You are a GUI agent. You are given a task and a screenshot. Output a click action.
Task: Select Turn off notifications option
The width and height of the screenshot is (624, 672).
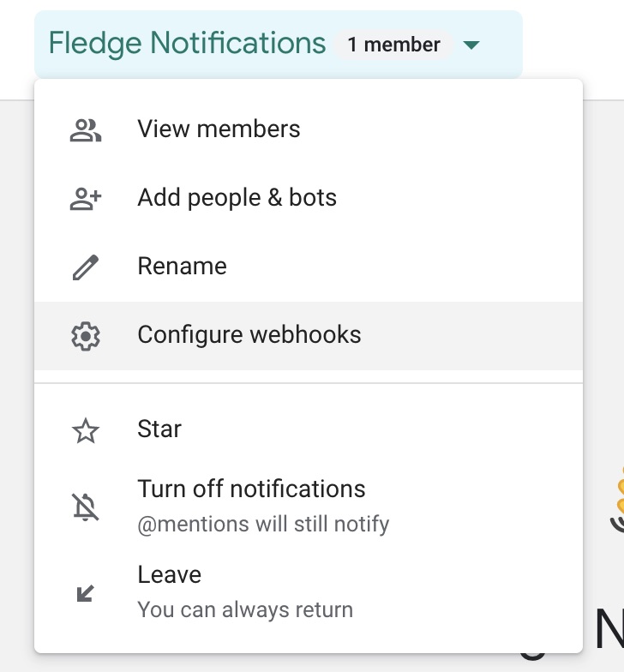pos(251,489)
